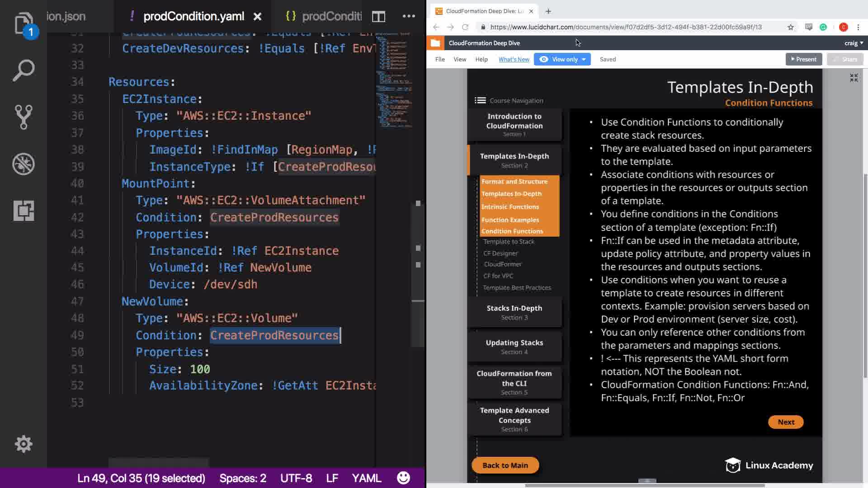Image resolution: width=868 pixels, height=488 pixels.
Task: Click the orange Next button
Action: click(x=786, y=422)
